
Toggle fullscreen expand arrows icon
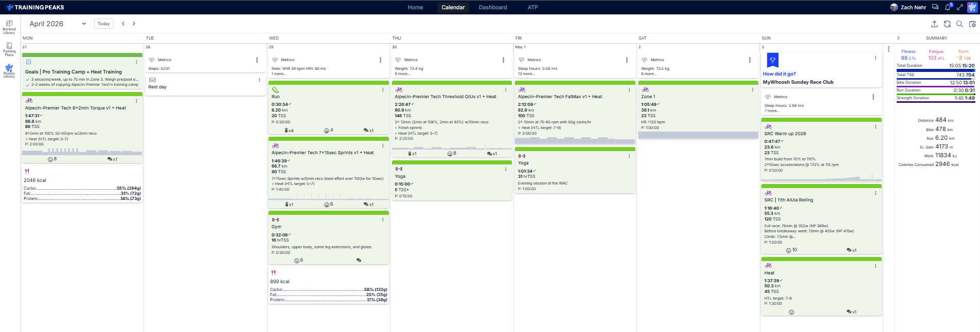[x=960, y=7]
